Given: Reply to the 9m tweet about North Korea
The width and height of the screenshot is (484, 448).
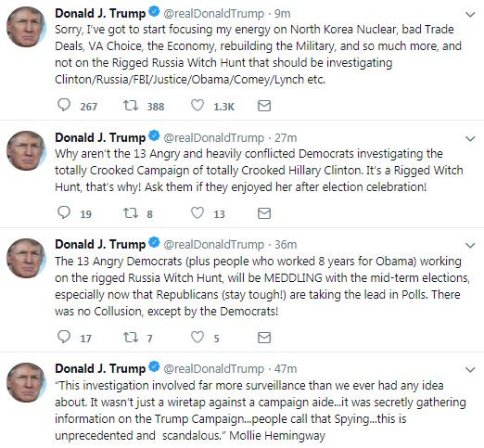Looking at the screenshot, I should pos(64,105).
